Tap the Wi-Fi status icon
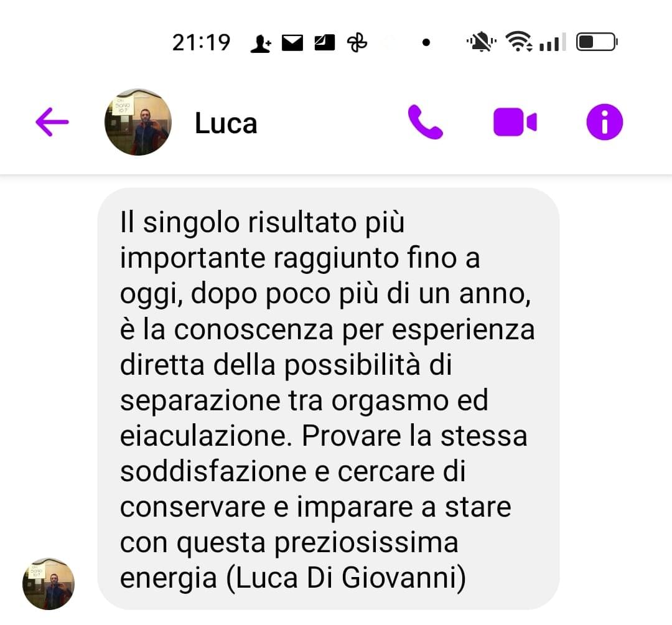 519,42
